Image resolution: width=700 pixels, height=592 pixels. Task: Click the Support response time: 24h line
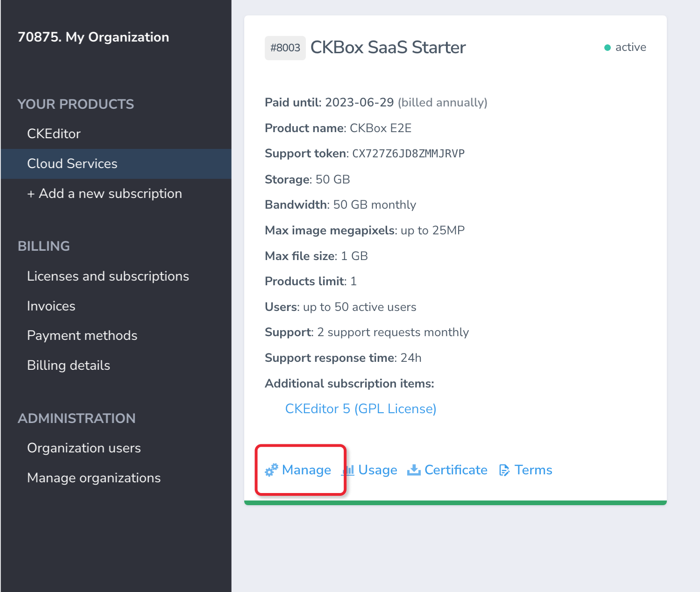[x=343, y=358]
